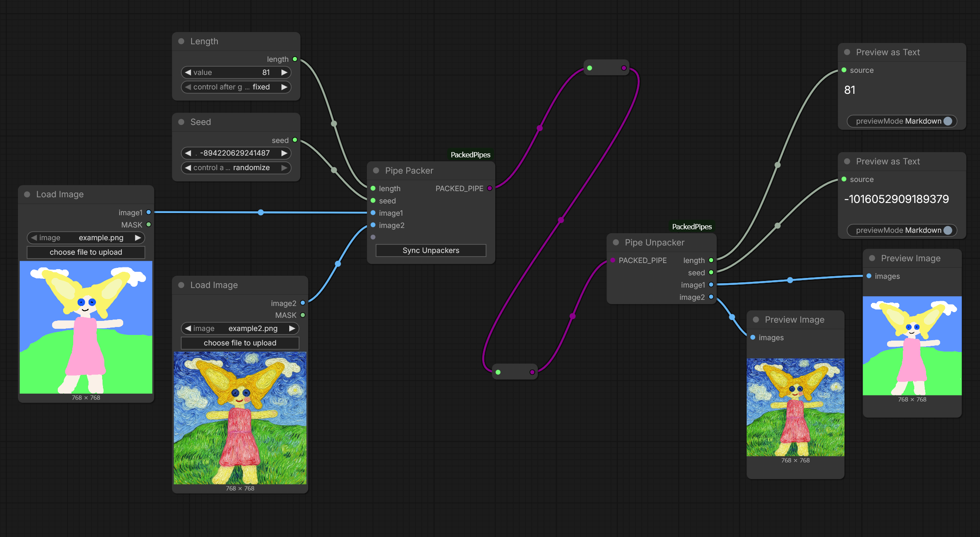Click the length input port on Pipe Packer
The width and height of the screenshot is (980, 537).
[373, 188]
